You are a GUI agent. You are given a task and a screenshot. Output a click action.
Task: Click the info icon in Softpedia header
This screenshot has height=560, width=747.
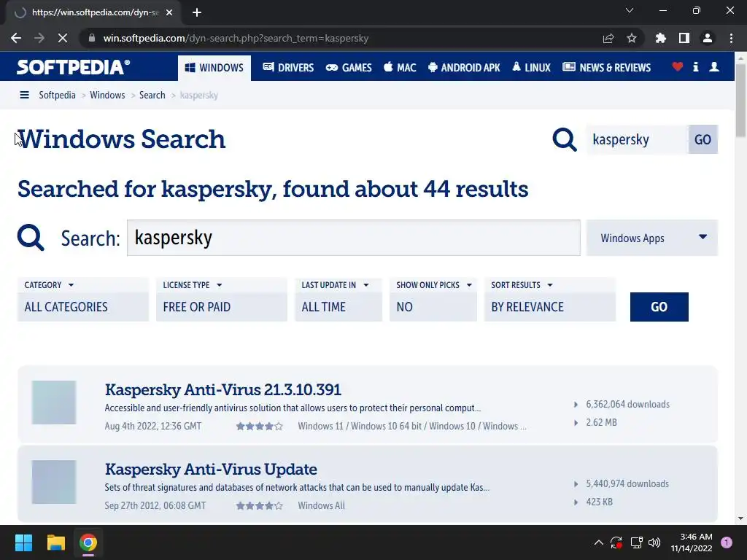[695, 66]
